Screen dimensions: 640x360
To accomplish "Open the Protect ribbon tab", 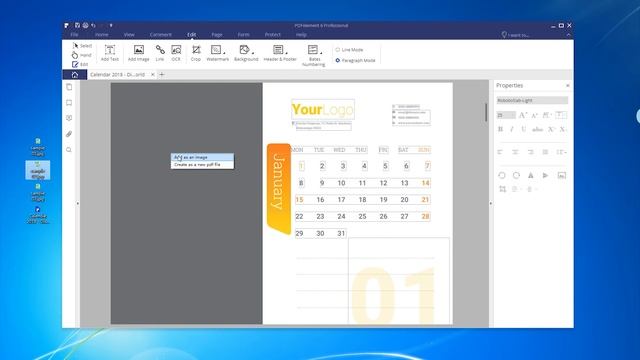I will tap(273, 35).
